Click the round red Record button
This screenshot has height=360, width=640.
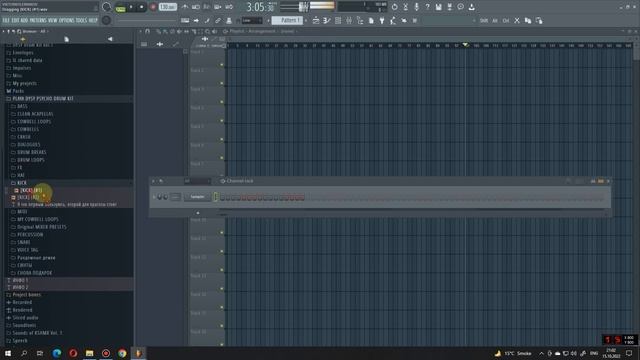153,7
